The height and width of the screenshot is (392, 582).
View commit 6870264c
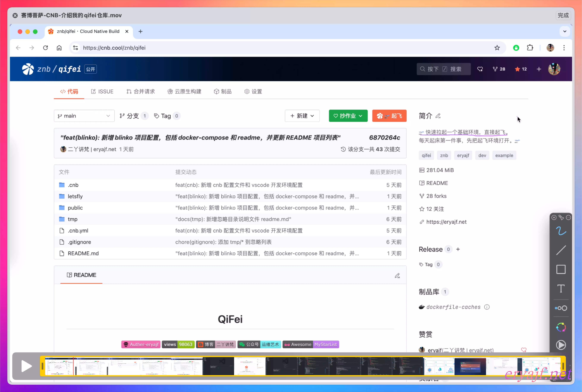tap(384, 137)
